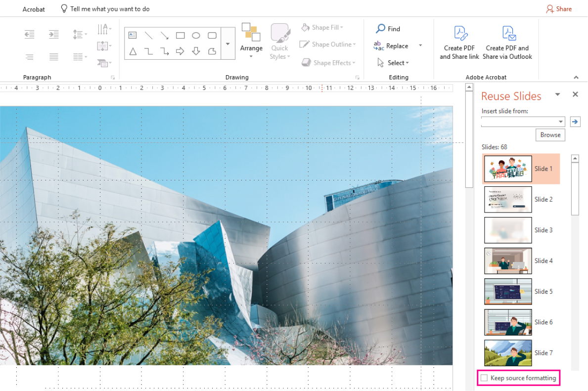Select the Isosceles Triangle shape
Screen dimensions: 588x391
(133, 51)
